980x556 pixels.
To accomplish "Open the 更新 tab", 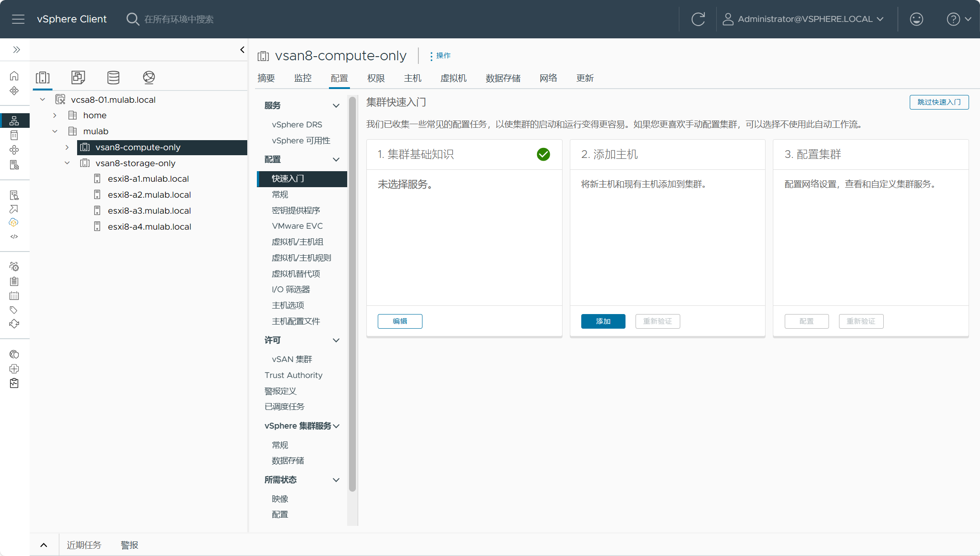I will (x=585, y=78).
